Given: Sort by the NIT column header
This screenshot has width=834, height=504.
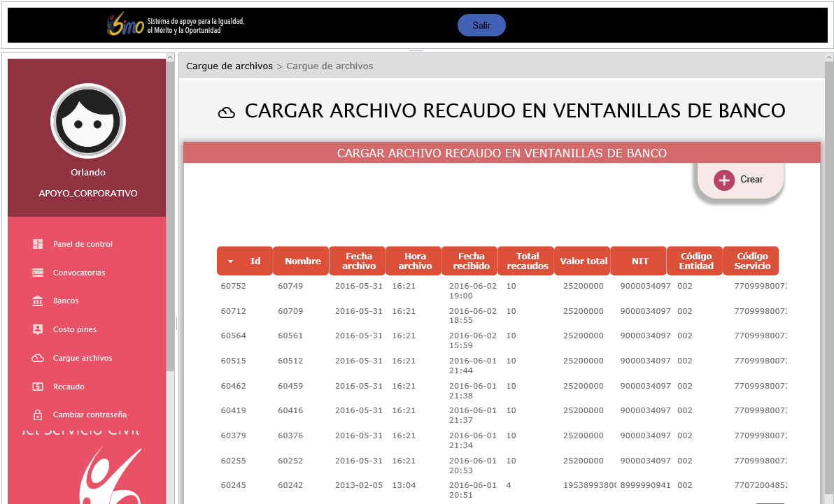Looking at the screenshot, I should pos(639,261).
